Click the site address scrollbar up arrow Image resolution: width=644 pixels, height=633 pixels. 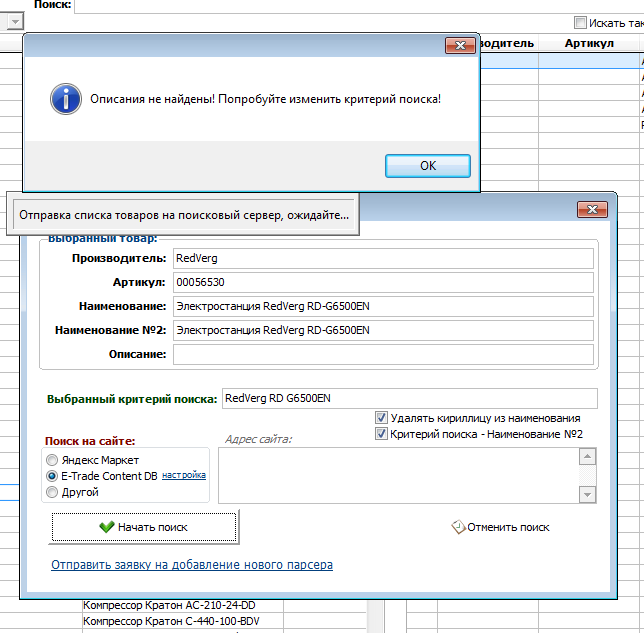click(x=587, y=456)
